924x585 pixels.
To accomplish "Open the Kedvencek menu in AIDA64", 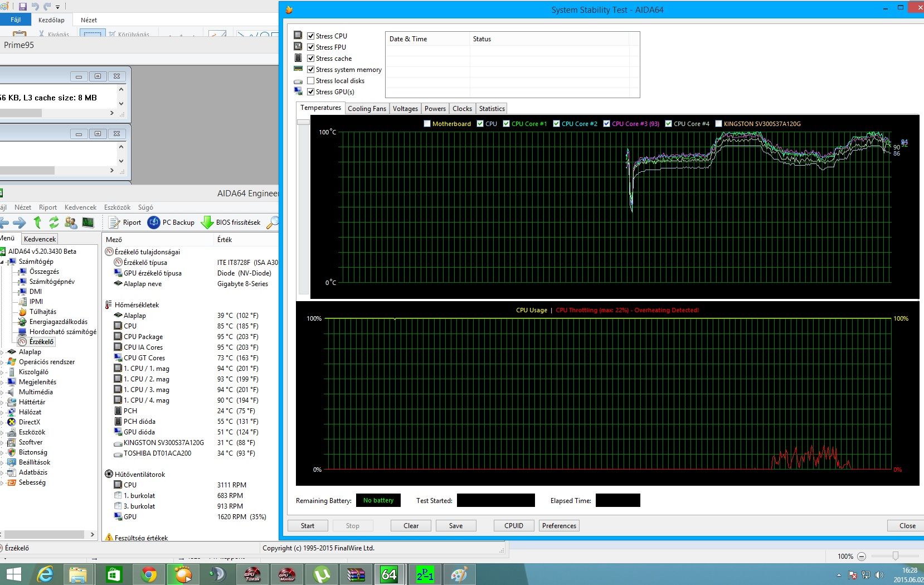I will [80, 207].
